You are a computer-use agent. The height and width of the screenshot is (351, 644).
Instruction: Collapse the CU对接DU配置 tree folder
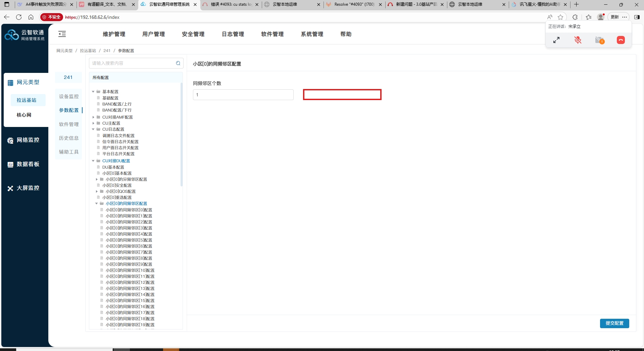click(x=93, y=161)
